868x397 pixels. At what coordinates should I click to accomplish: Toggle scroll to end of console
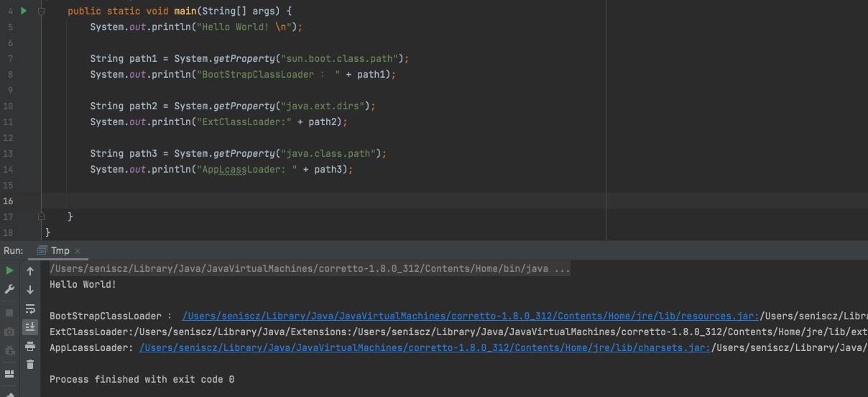[30, 327]
